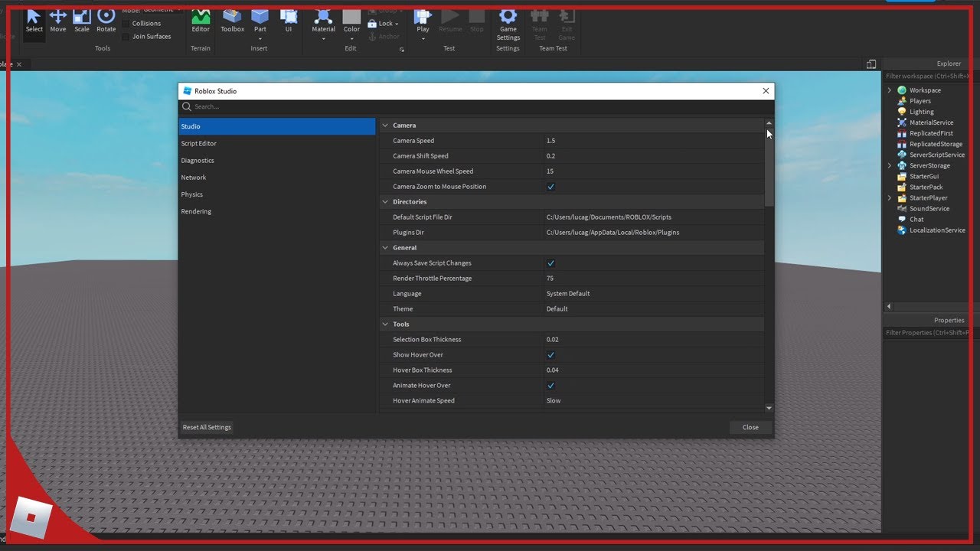The height and width of the screenshot is (551, 980).
Task: Collapse the Tools settings section
Action: tap(385, 324)
